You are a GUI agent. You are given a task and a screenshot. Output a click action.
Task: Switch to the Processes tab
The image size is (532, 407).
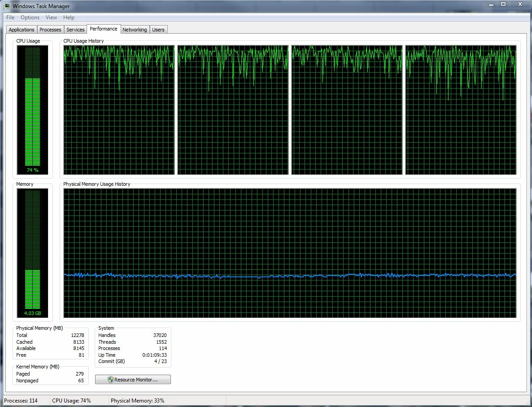(50, 30)
